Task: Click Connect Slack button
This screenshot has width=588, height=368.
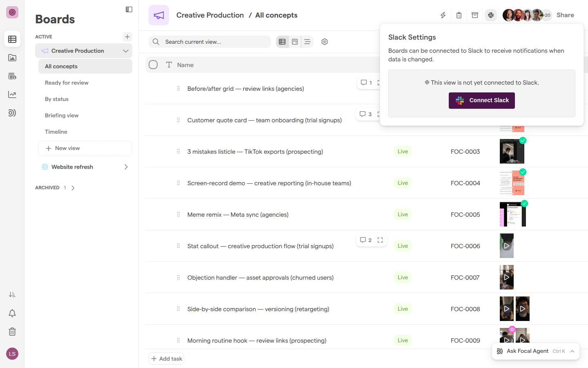Action: point(482,100)
